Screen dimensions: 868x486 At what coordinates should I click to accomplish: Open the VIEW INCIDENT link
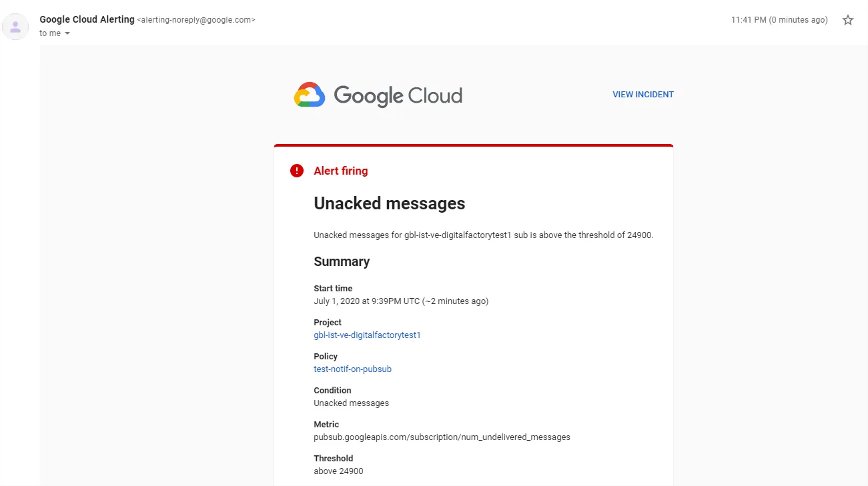tap(642, 95)
